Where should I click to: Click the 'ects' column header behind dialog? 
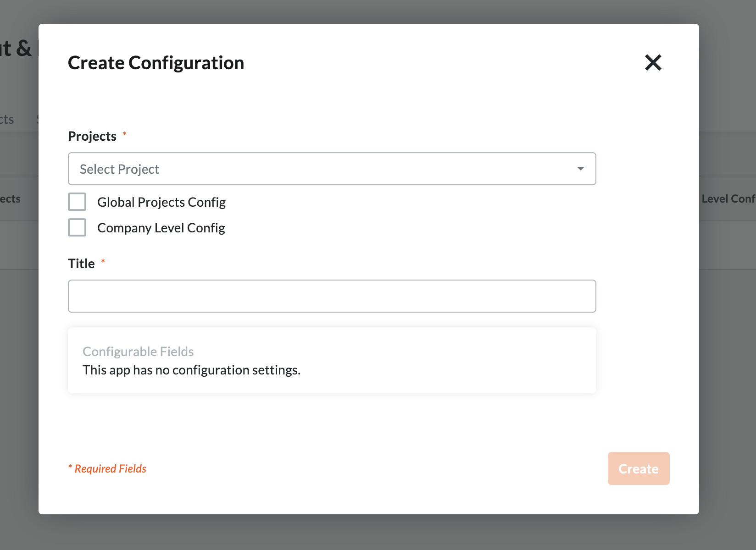point(10,199)
